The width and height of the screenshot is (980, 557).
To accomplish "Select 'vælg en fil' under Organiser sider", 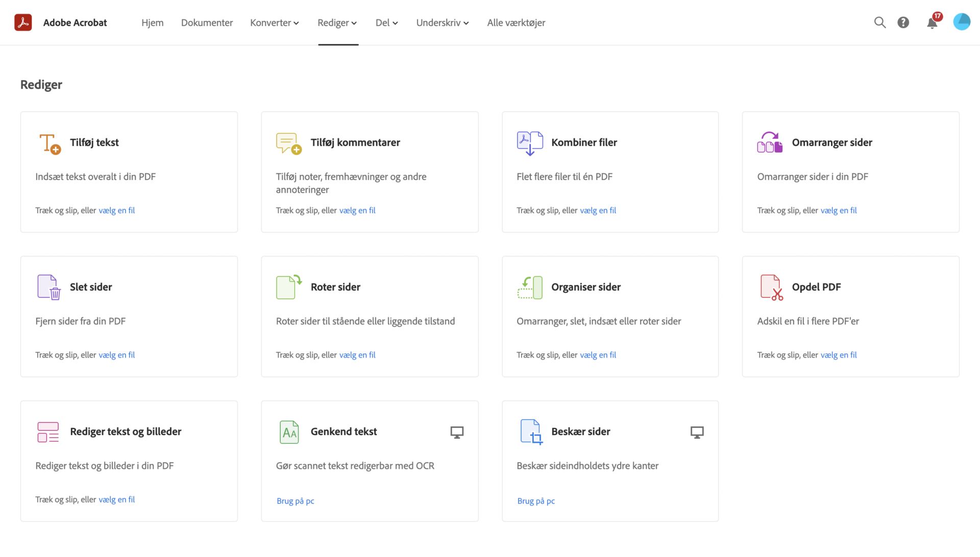I will (598, 355).
